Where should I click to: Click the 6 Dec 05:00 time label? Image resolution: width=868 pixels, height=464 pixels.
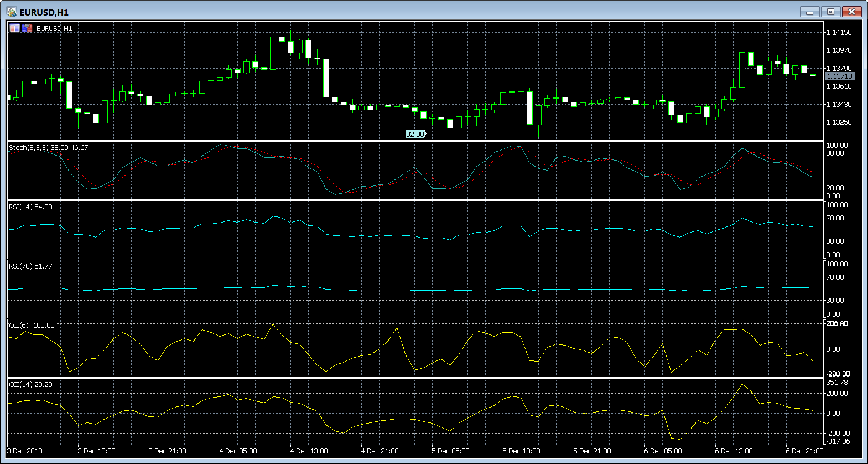pyautogui.click(x=663, y=451)
